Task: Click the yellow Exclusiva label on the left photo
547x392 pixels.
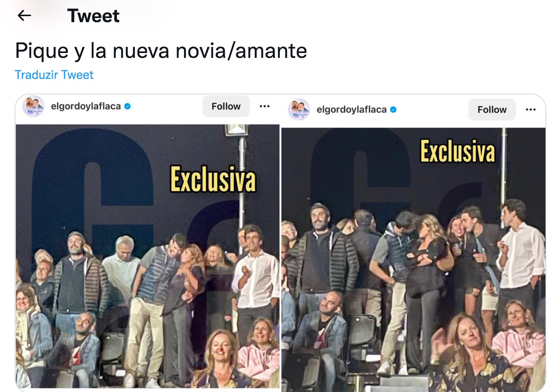Action: point(213,179)
